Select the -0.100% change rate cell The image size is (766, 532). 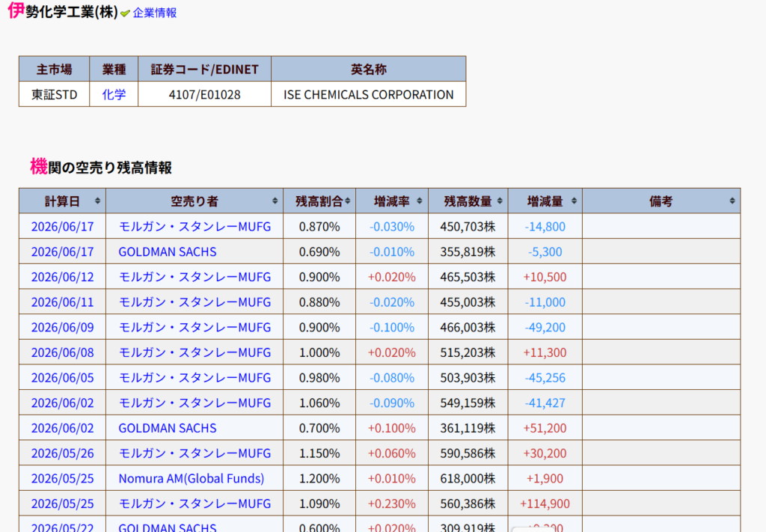[x=392, y=327]
